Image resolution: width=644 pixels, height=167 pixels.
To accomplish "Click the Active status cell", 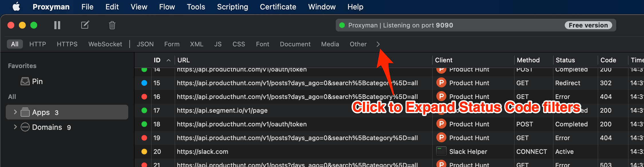I will tap(564, 152).
